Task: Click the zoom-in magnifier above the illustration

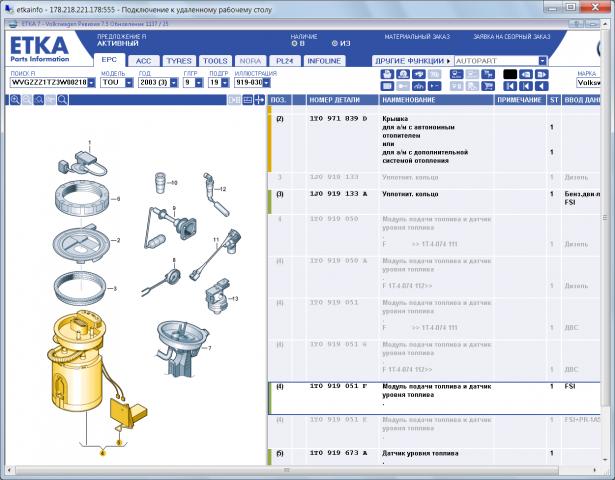Action: (x=15, y=100)
